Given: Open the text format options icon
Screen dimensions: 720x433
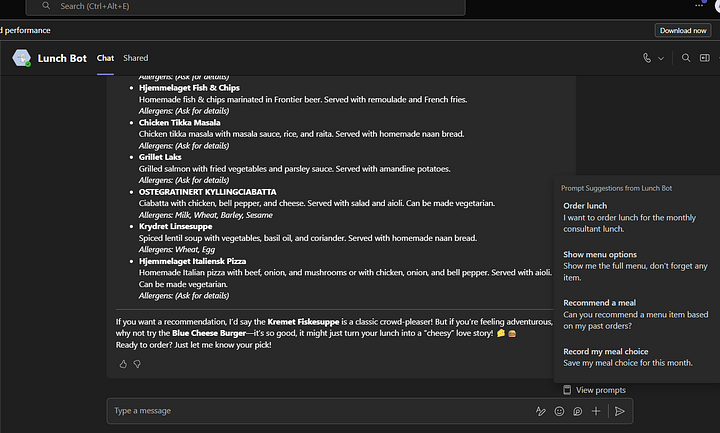Looking at the screenshot, I should point(541,411).
